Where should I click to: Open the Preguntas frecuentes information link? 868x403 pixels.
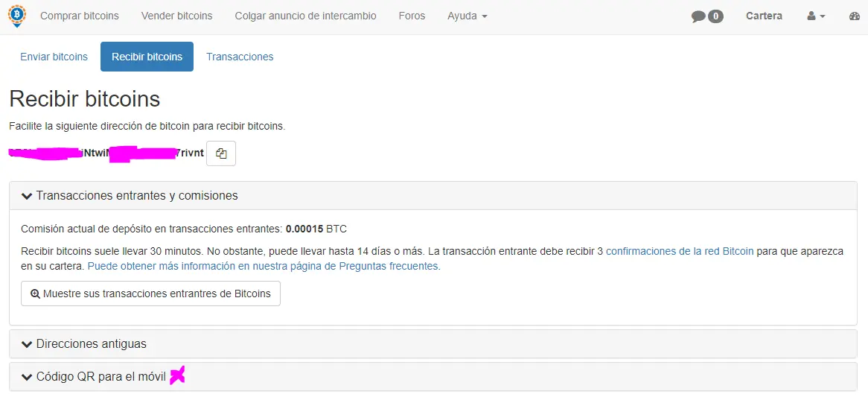(264, 266)
